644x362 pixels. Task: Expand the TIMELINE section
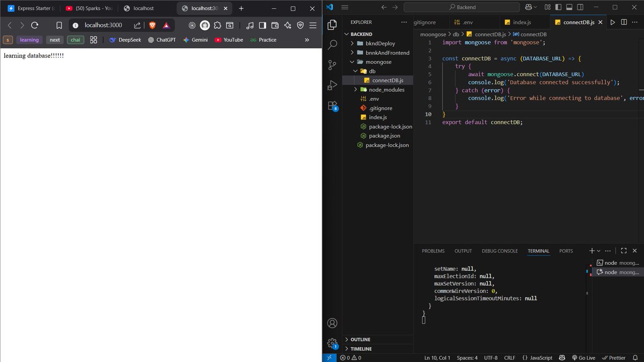(378, 349)
